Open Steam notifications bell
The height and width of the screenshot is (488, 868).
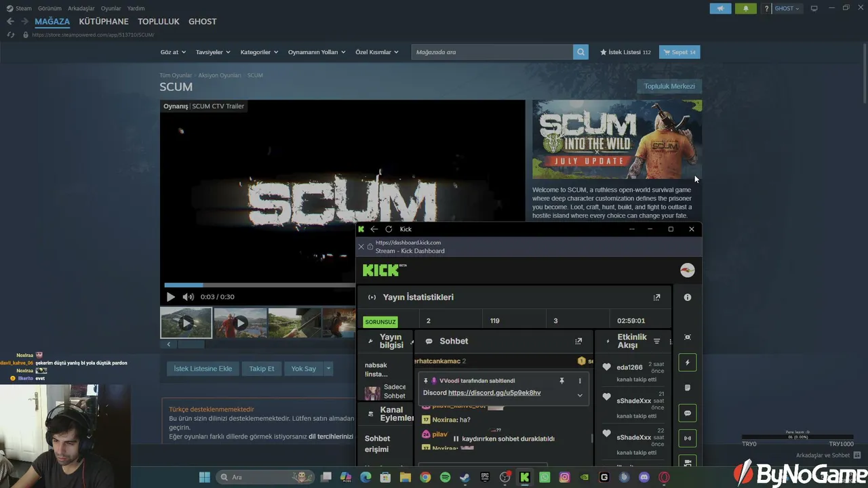(x=746, y=8)
